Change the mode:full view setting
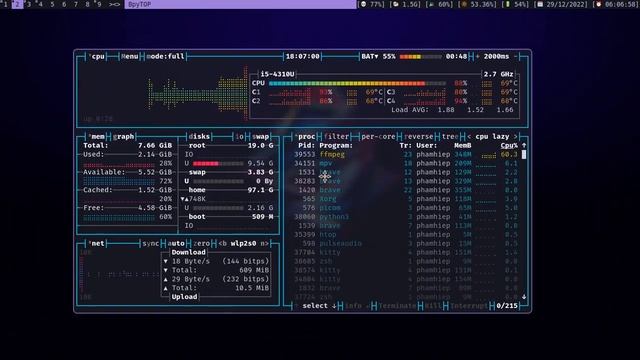This screenshot has height=360, width=640. [165, 56]
